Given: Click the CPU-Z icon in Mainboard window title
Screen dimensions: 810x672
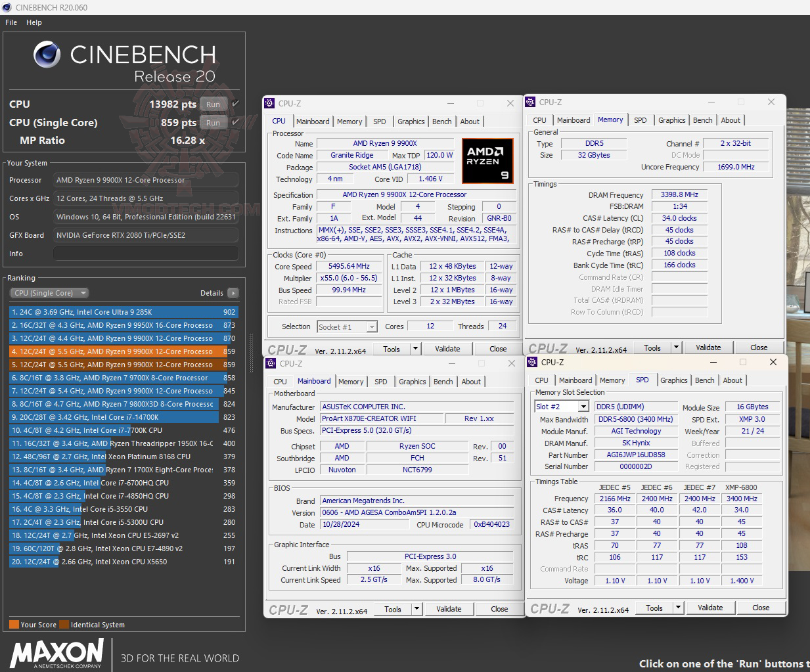Looking at the screenshot, I should (x=271, y=363).
